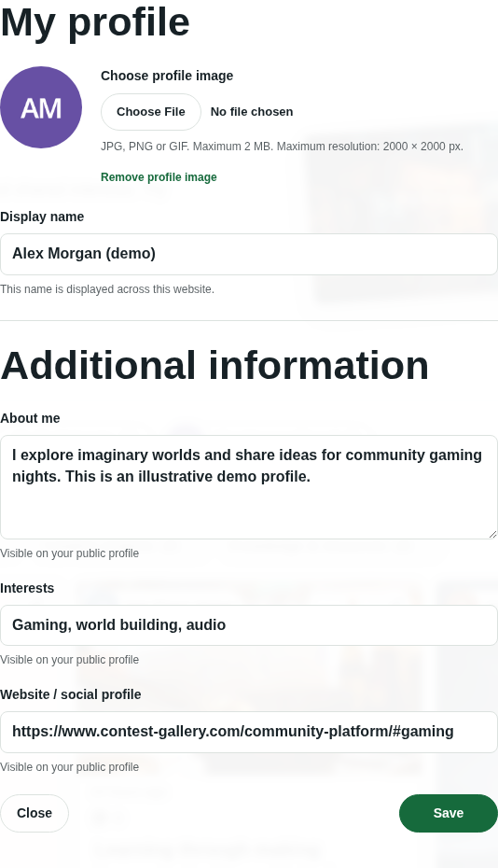498x868 pixels.
Task: Click the 'No file chosen' text
Action: coord(252,112)
